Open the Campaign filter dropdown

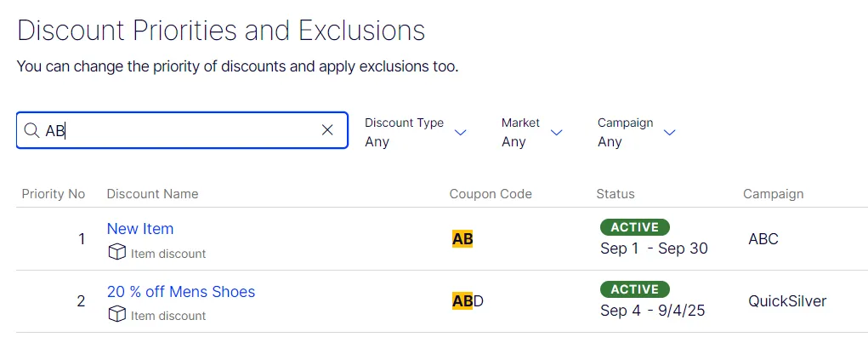click(637, 132)
